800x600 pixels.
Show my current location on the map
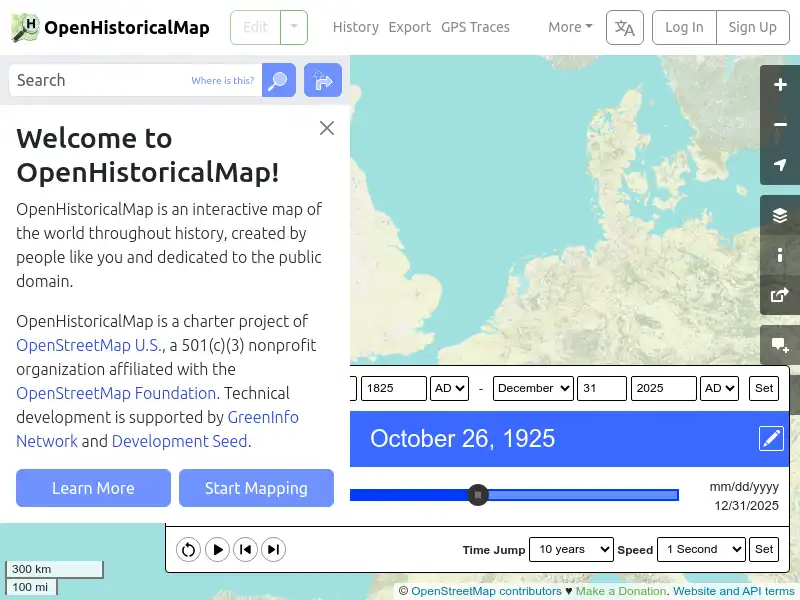point(779,165)
